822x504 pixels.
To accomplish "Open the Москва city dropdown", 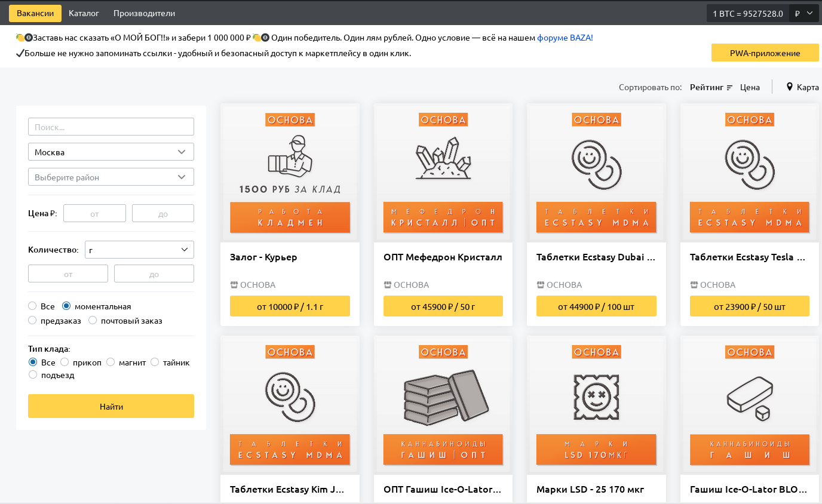I will (111, 152).
